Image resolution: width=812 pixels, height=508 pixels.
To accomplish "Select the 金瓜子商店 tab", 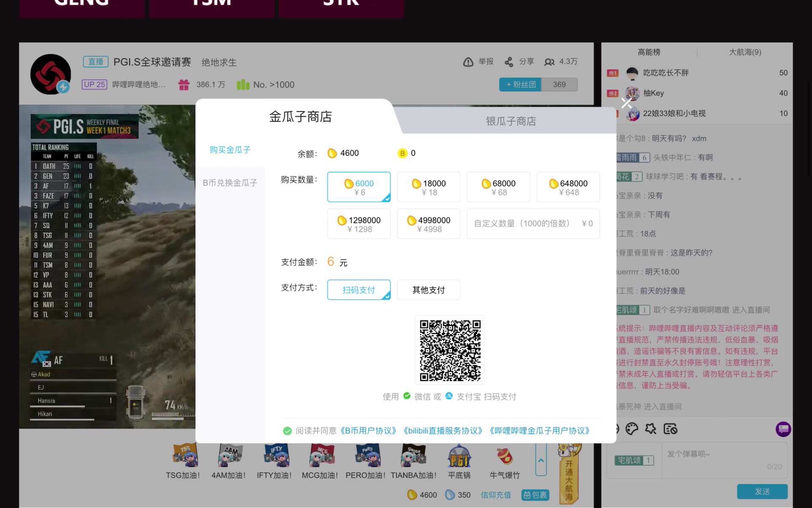I will click(300, 116).
